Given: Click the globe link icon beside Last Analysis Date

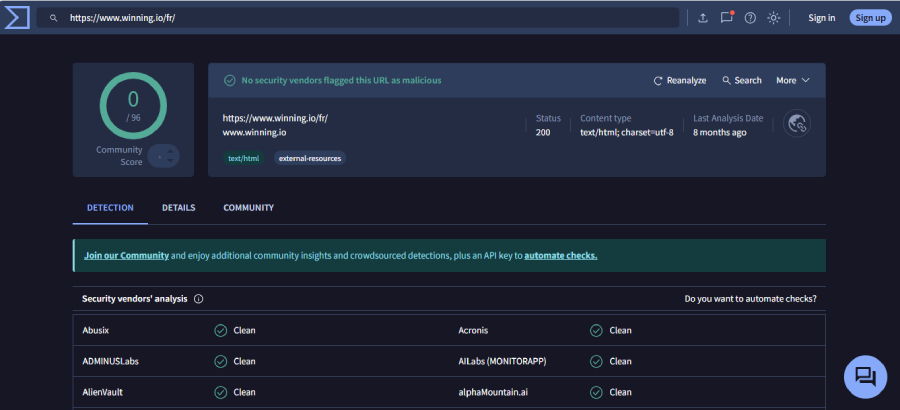Looking at the screenshot, I should (797, 123).
